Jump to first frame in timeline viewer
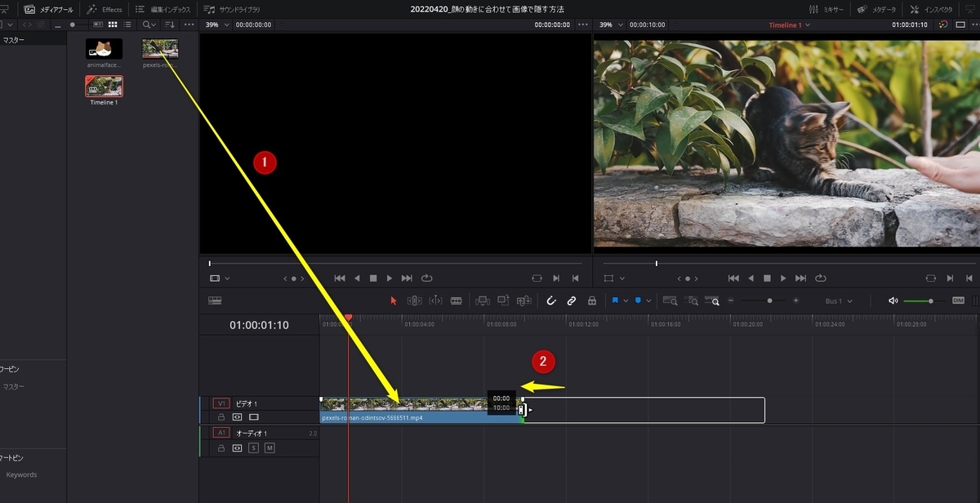Screen dimensions: 980x503 click(733, 278)
